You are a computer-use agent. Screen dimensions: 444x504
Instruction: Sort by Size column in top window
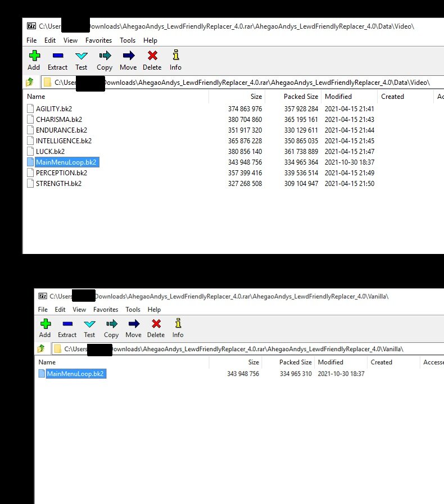(x=256, y=97)
